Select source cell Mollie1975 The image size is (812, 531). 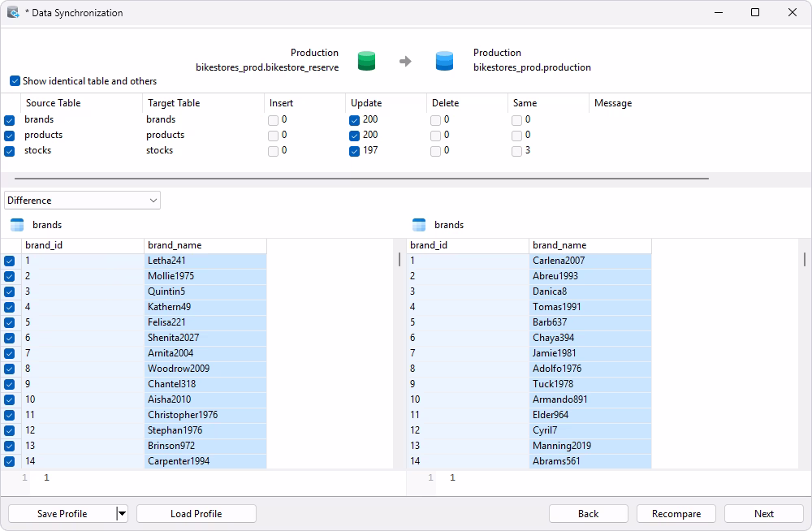click(x=205, y=276)
